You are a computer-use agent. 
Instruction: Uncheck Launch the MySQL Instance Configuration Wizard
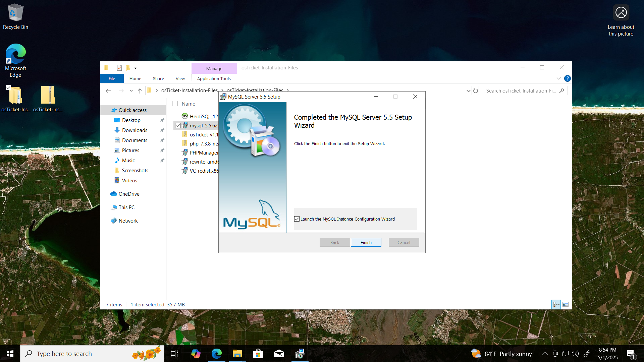click(x=297, y=219)
